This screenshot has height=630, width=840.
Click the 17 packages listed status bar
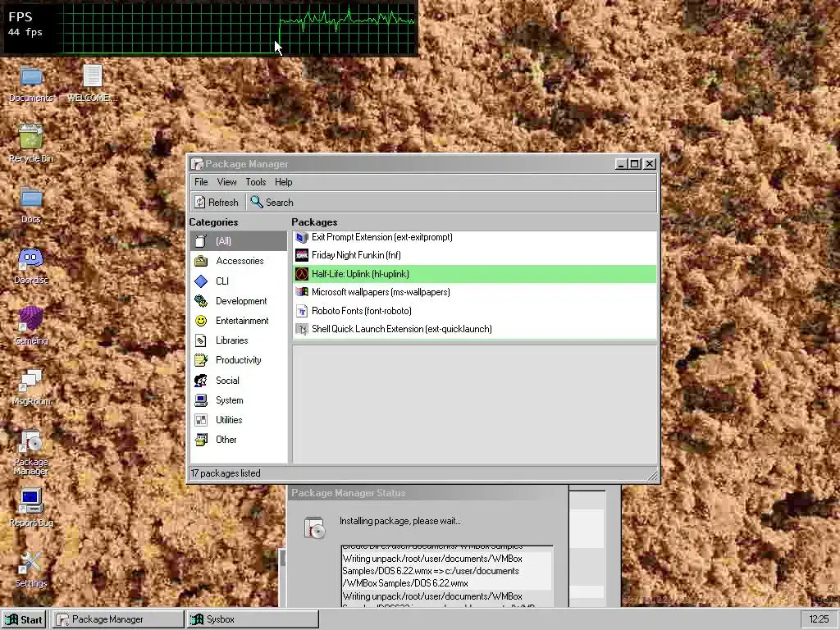423,473
